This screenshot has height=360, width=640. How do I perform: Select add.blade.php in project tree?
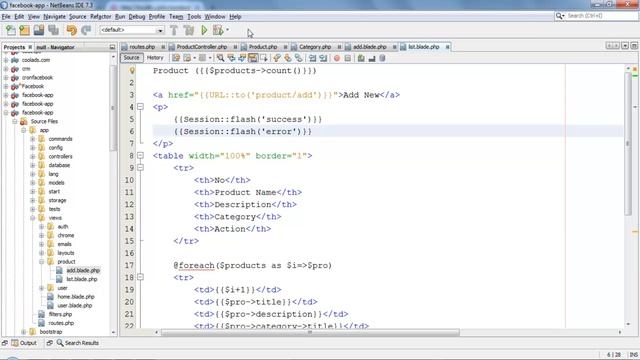click(83, 270)
